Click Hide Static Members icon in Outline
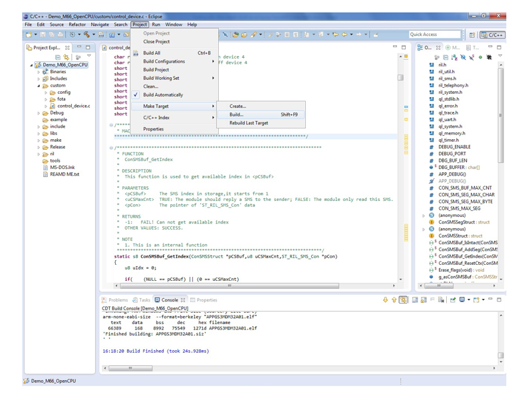 pyautogui.click(x=471, y=57)
